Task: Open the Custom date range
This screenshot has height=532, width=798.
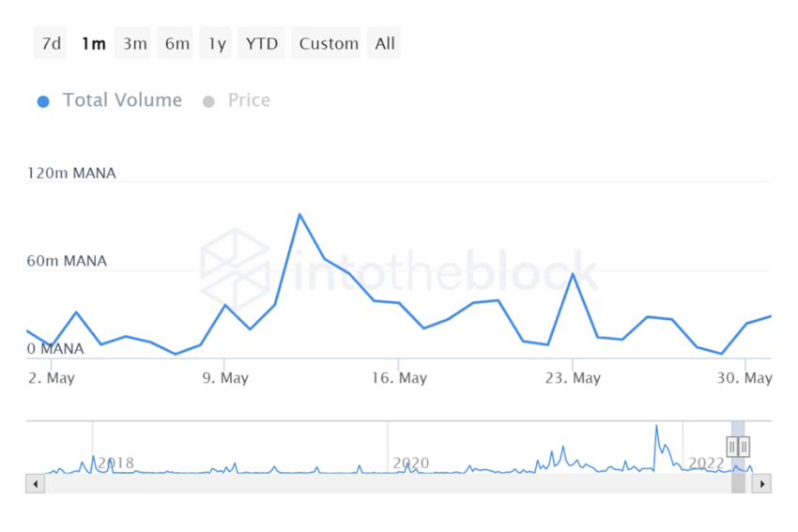Action: point(328,43)
